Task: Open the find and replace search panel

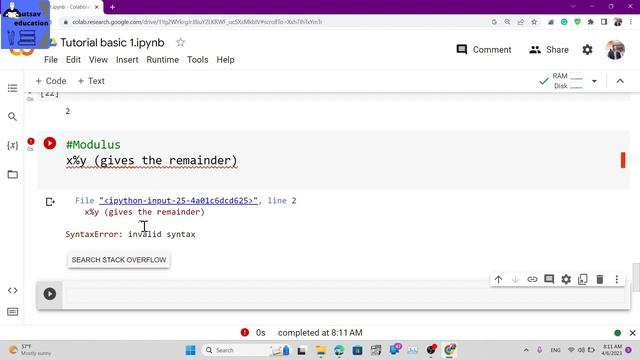Action: (x=13, y=117)
